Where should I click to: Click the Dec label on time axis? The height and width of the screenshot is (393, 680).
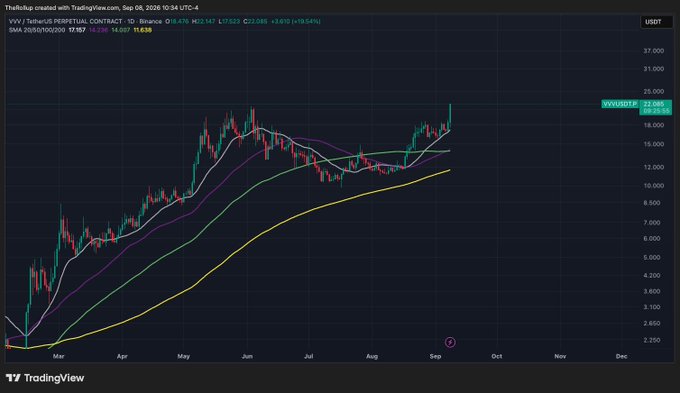(x=622, y=356)
